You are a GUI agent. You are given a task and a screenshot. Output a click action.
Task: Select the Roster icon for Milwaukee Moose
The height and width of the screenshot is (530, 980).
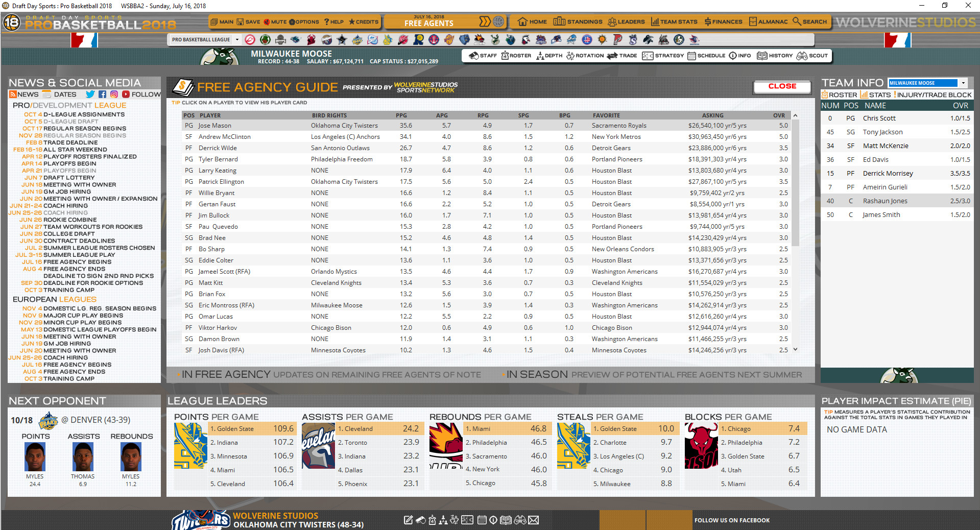[x=516, y=56]
